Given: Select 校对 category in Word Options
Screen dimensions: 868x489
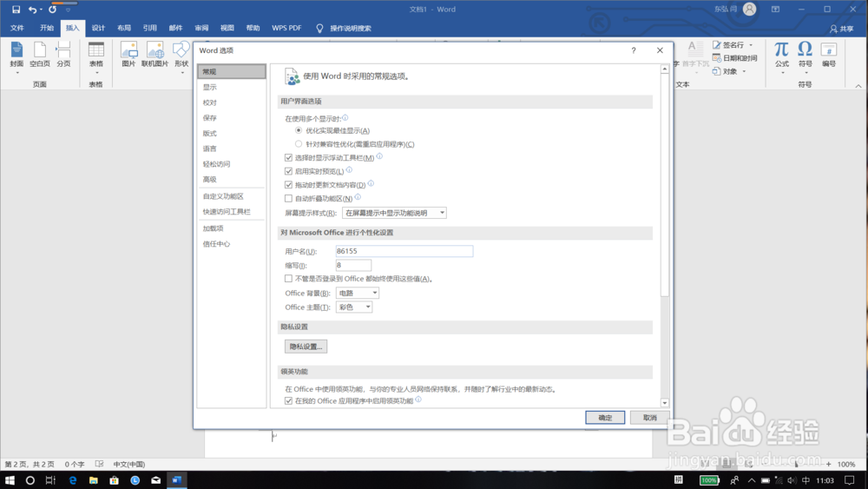Looking at the screenshot, I should coord(232,102).
